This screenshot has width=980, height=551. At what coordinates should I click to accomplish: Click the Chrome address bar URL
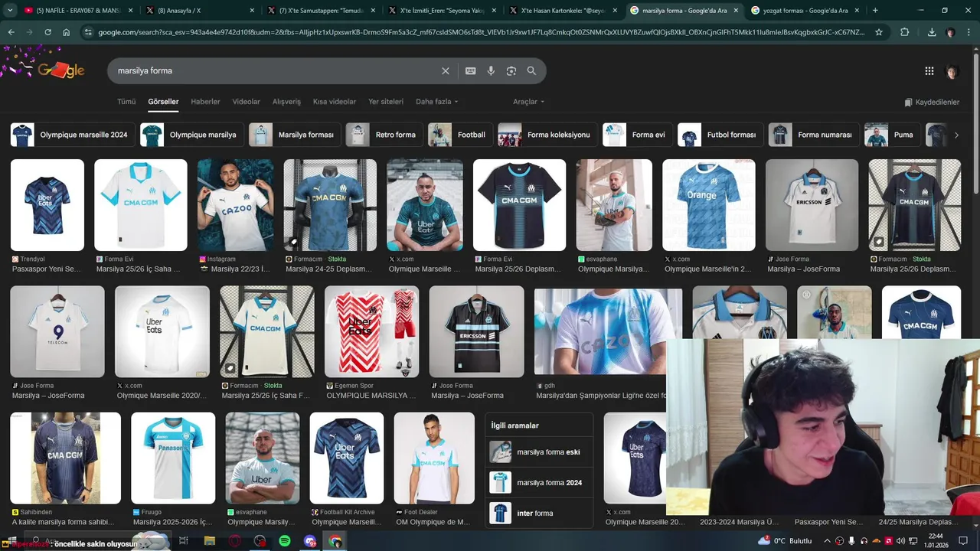click(481, 32)
